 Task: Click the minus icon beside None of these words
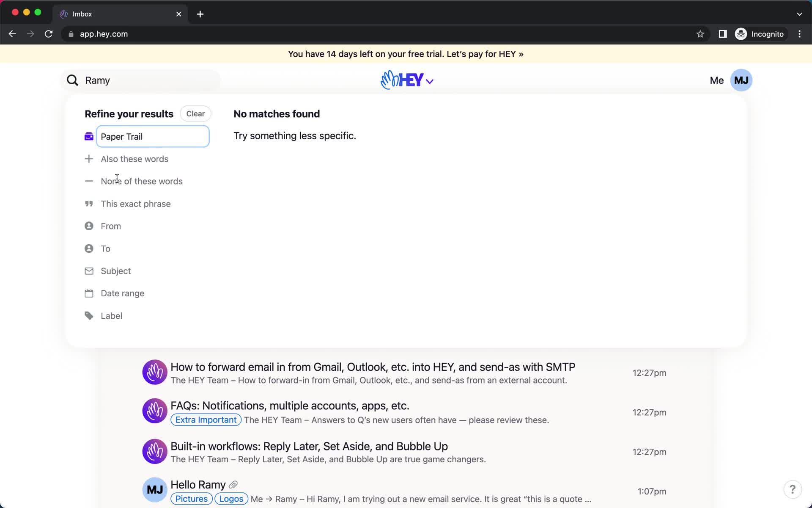(89, 181)
